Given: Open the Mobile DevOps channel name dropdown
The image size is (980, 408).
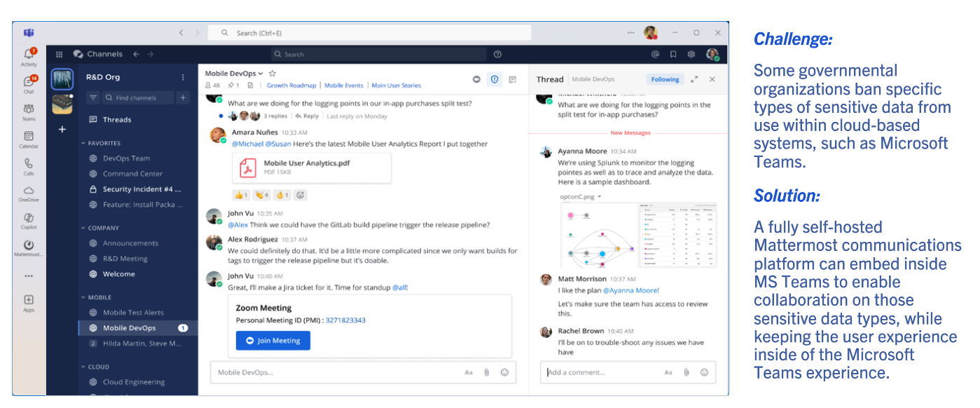Looking at the screenshot, I should (x=260, y=73).
